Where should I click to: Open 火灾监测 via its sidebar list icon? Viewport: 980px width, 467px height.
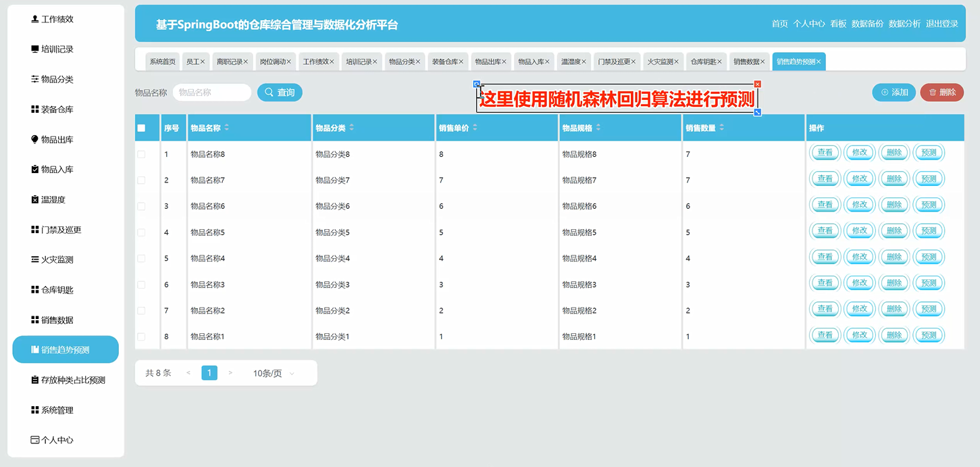pyautogui.click(x=35, y=260)
